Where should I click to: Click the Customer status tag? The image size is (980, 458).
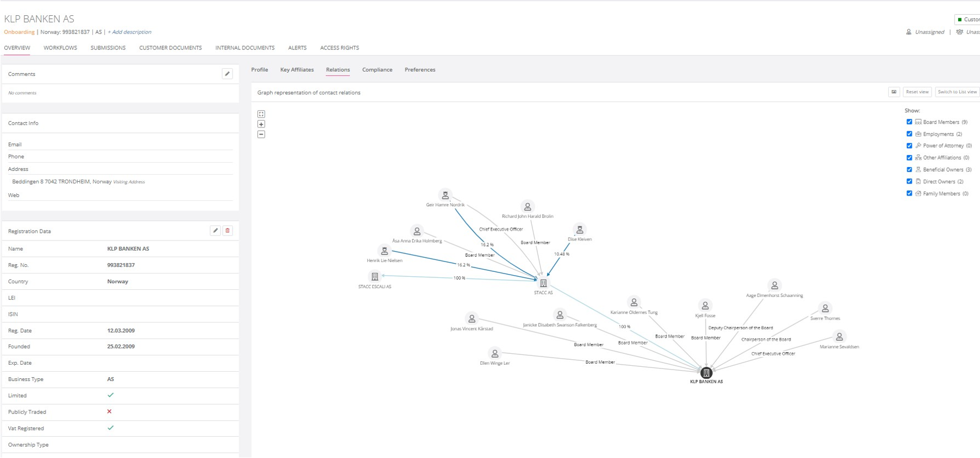point(968,20)
